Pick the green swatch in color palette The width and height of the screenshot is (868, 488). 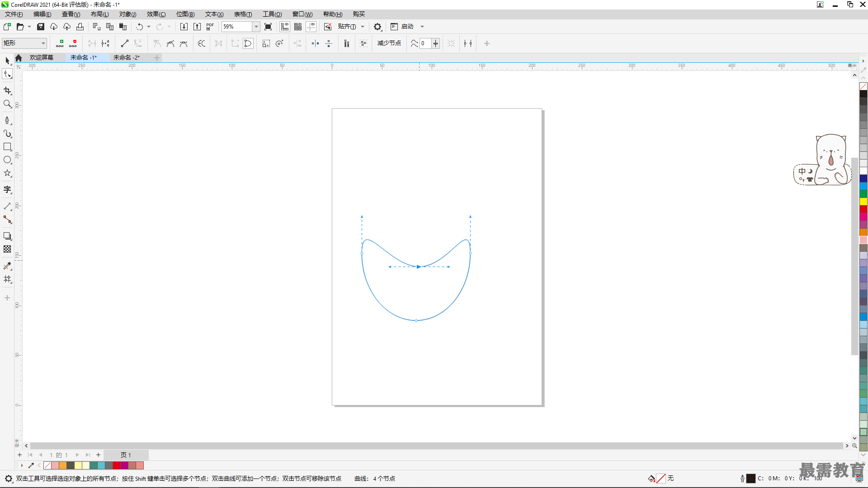[x=863, y=194]
